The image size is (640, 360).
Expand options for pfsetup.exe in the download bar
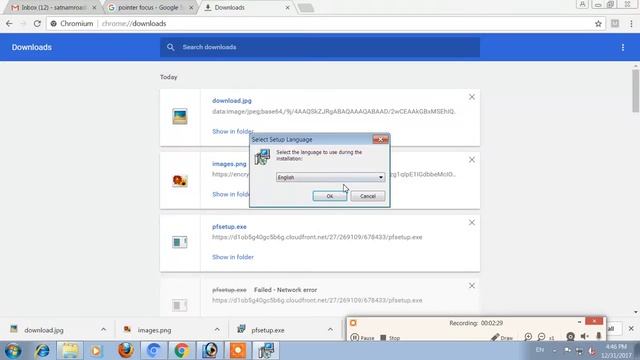click(x=330, y=329)
